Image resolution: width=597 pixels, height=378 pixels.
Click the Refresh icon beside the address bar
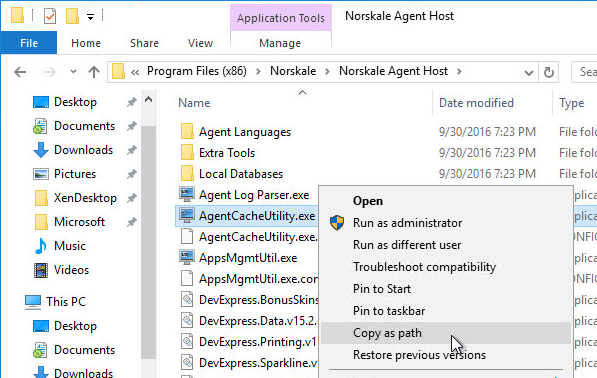pos(548,72)
